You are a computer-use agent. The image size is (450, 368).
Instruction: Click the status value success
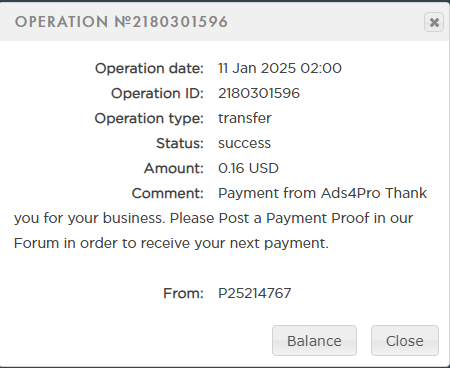(x=244, y=144)
